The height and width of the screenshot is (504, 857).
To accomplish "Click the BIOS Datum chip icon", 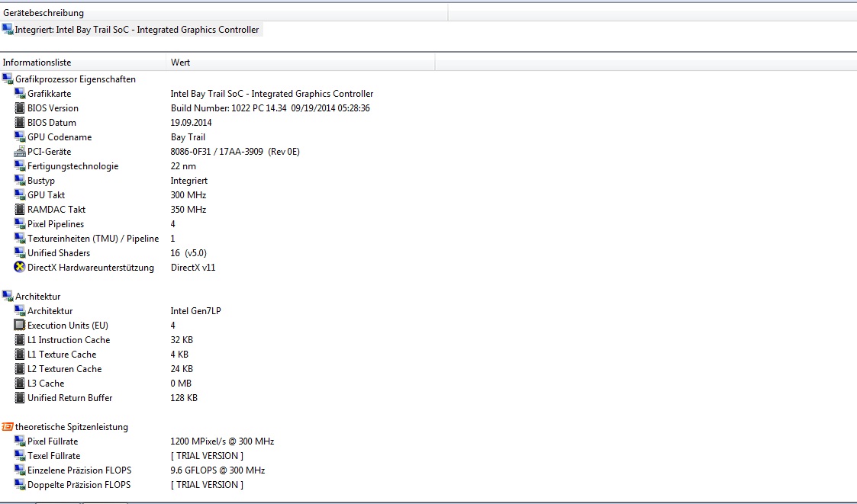I will [20, 122].
